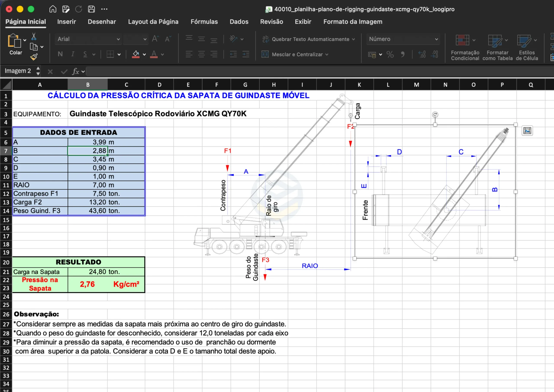This screenshot has width=554, height=392.
Task: Apply comma thousands separator style
Action: (403, 54)
